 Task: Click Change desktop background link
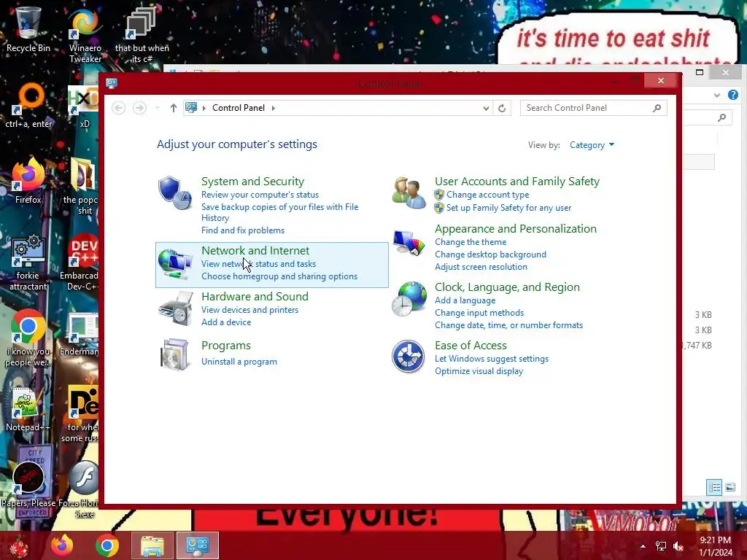point(491,254)
